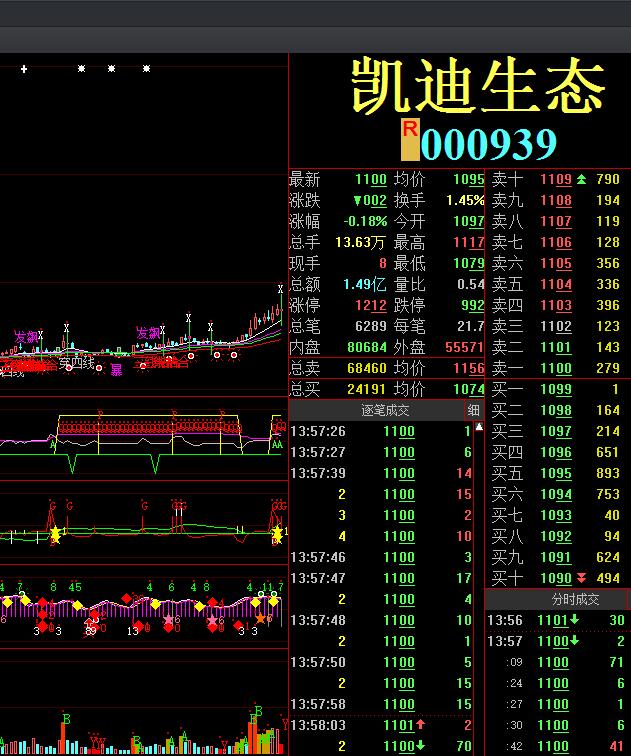Image resolution: width=631 pixels, height=756 pixels.
Task: Select the 买五 row with volume 893
Action: point(556,473)
